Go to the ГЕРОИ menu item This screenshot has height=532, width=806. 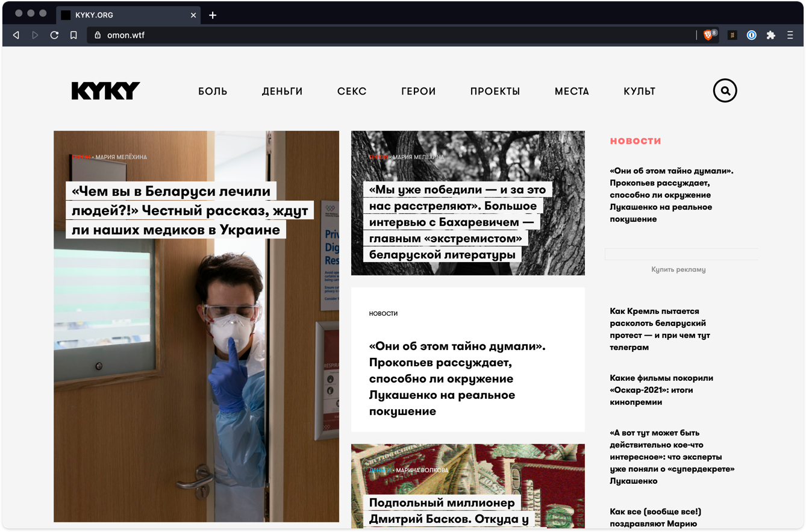tap(418, 92)
